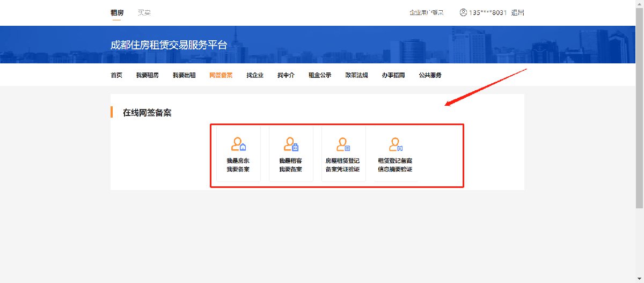Click the 企业用户登录 link
The height and width of the screenshot is (283, 644).
tap(427, 12)
